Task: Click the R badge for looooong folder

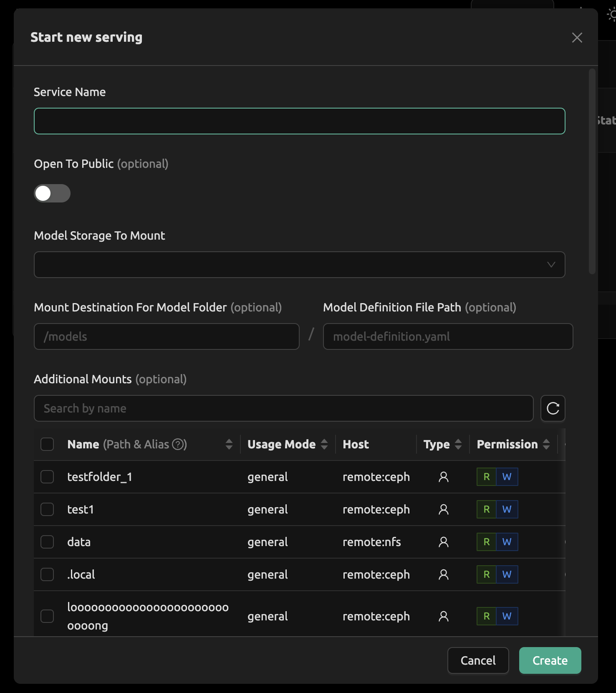Action: [x=487, y=616]
